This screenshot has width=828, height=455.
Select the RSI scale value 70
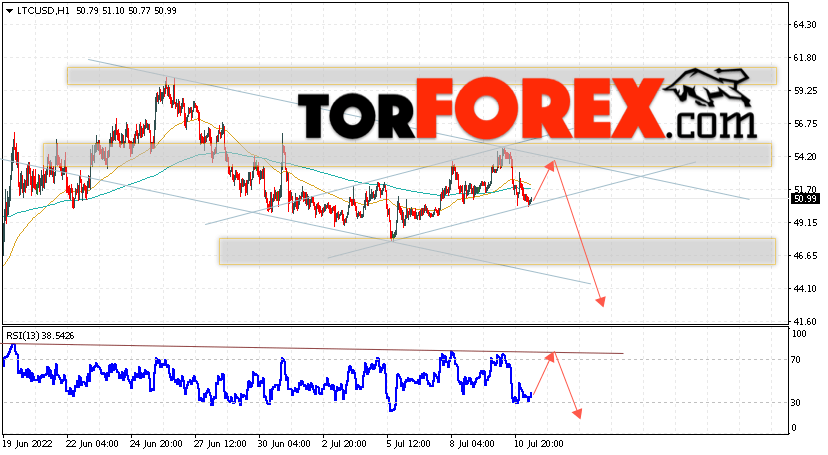(796, 359)
